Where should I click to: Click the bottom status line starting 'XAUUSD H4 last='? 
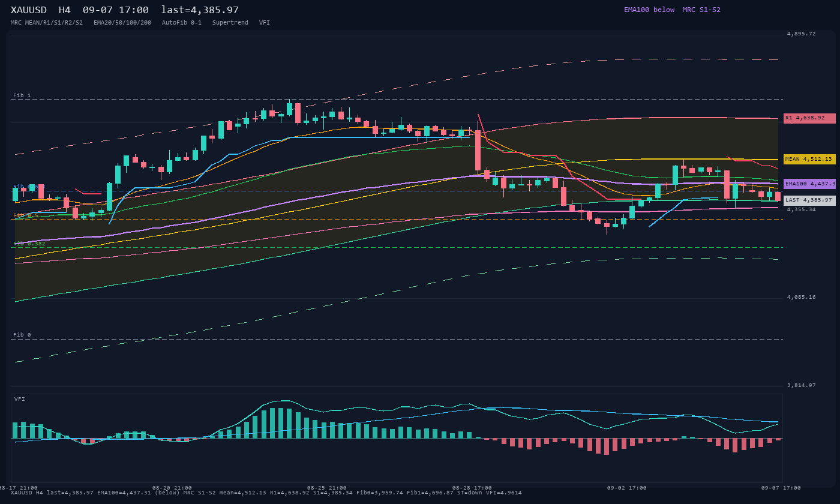tap(266, 493)
